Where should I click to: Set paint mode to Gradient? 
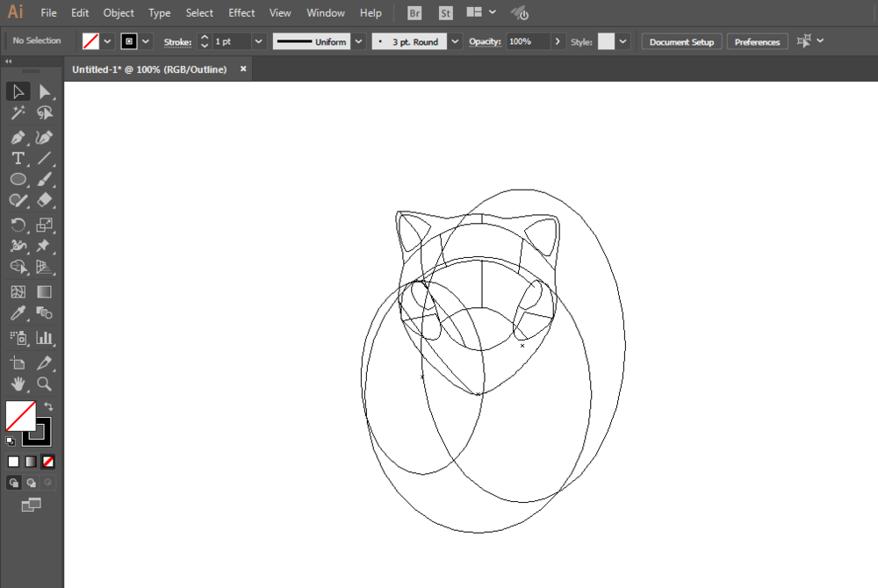[x=31, y=462]
